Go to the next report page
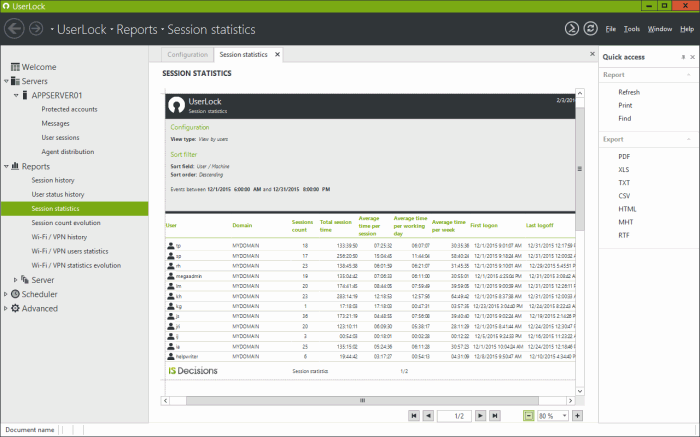 (480, 416)
